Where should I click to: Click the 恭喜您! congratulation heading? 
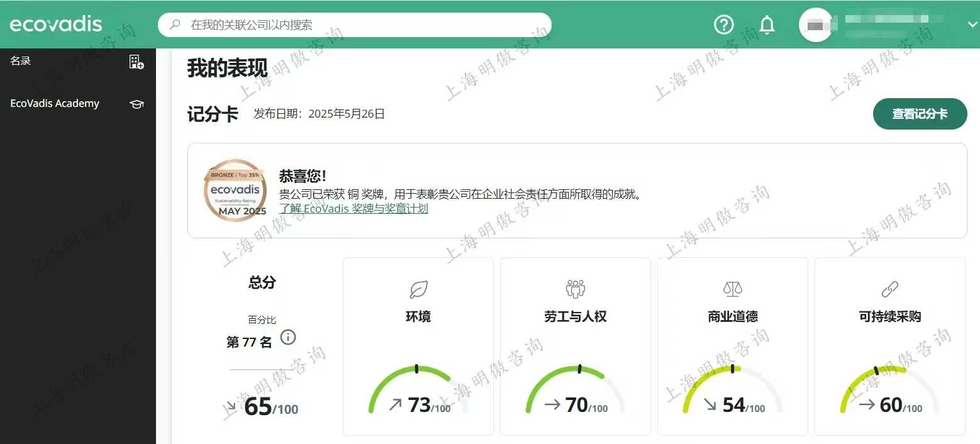click(303, 176)
